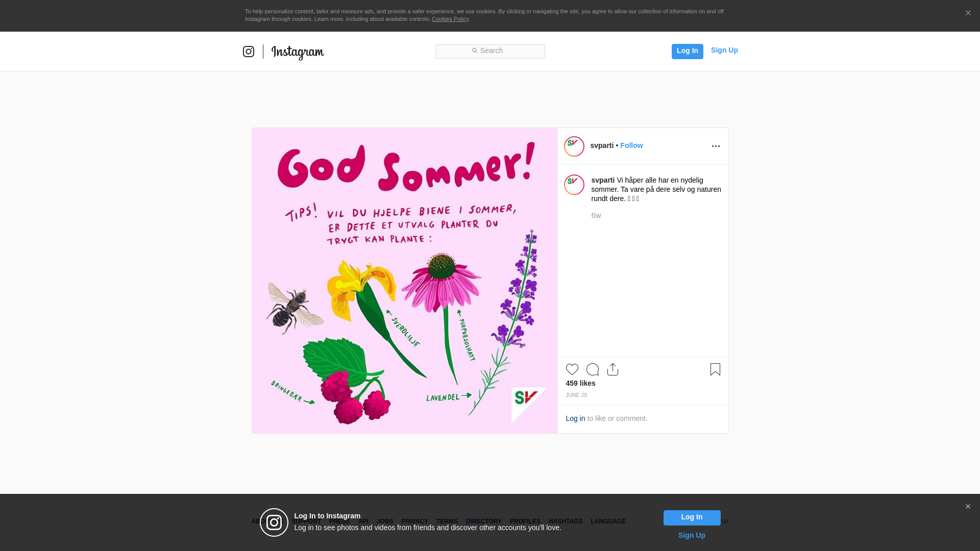The width and height of the screenshot is (980, 551).
Task: Click the JUNE 29 post date
Action: pyautogui.click(x=576, y=395)
